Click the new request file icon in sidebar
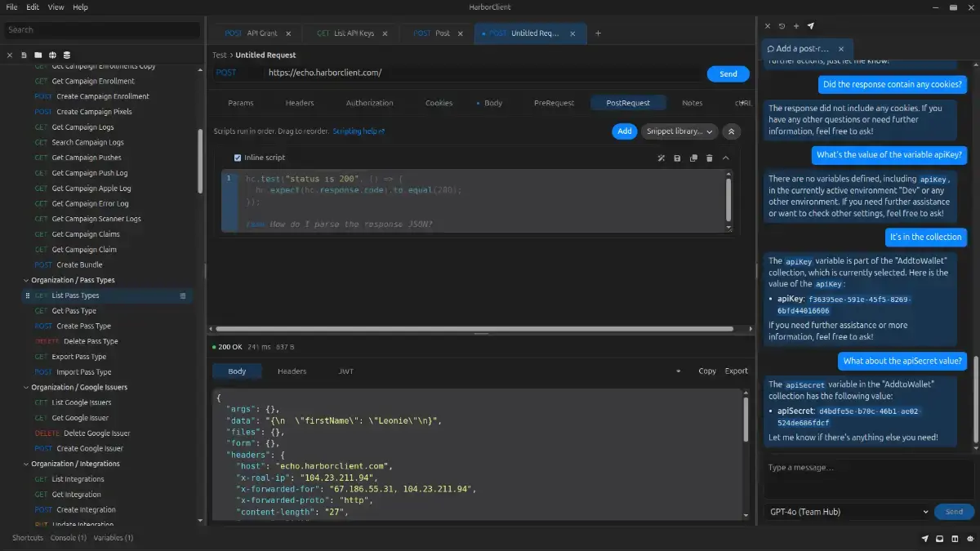Viewport: 980px width, 551px height. (x=24, y=55)
